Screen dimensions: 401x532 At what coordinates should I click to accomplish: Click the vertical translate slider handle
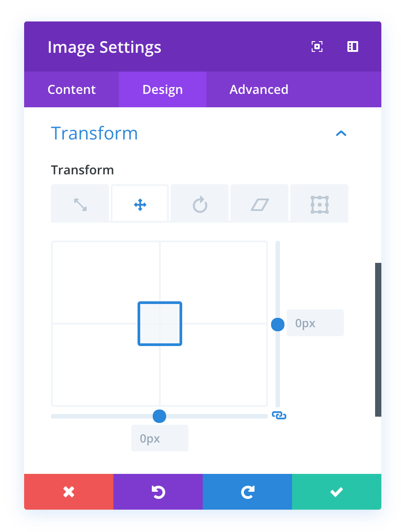click(x=278, y=325)
